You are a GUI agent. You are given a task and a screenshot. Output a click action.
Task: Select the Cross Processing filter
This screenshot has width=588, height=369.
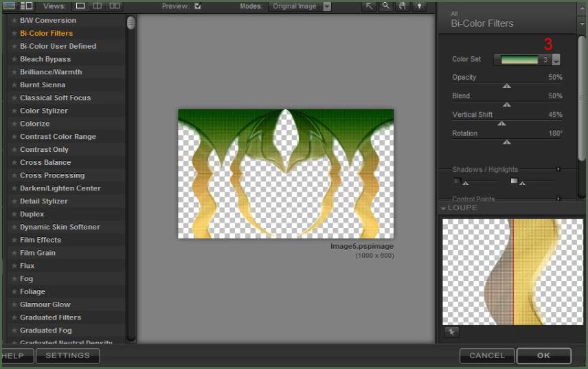tap(52, 175)
